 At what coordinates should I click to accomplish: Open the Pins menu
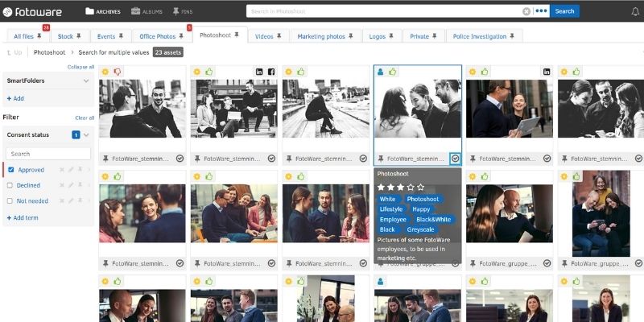point(184,11)
